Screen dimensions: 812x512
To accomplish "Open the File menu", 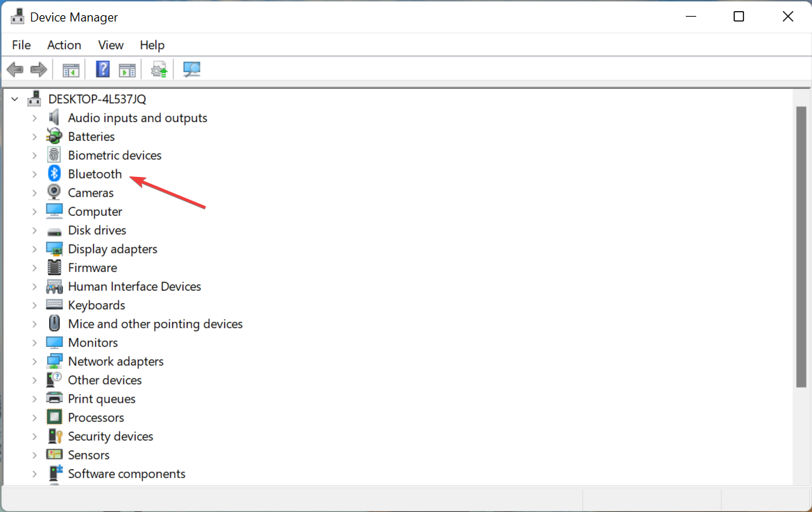I will click(21, 45).
